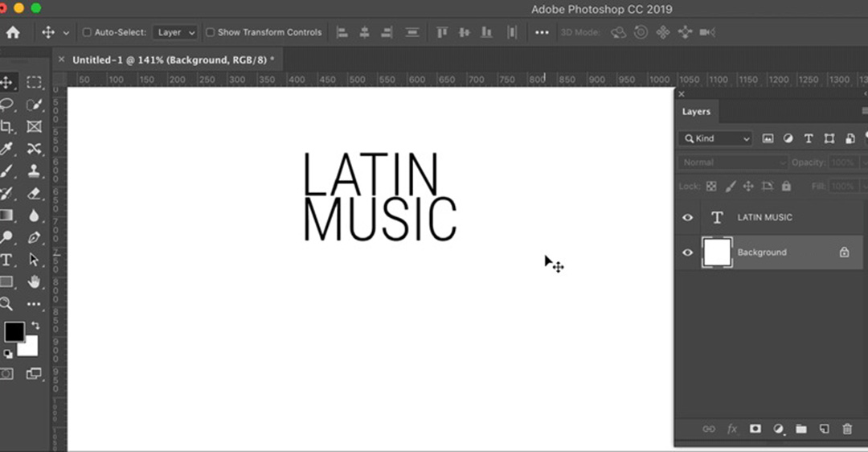Delete layer with the trash icon
Image resolution: width=868 pixels, height=452 pixels.
click(847, 429)
